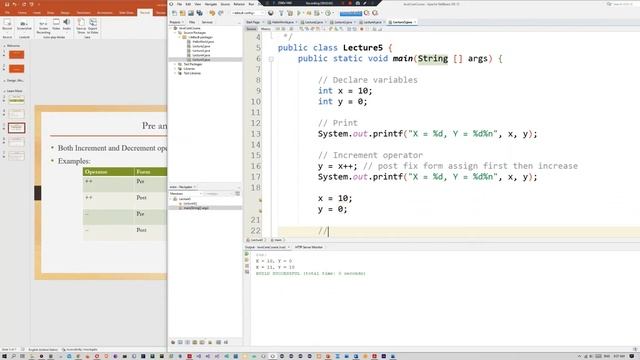640x360 pixels.
Task: Open PowerPoint File tab
Action: click(7, 13)
